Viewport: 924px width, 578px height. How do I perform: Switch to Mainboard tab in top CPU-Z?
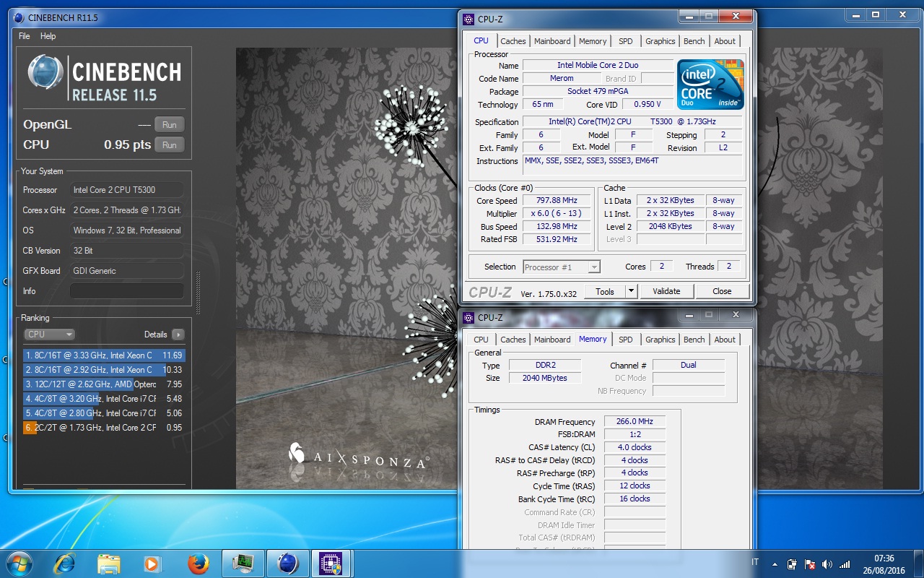coord(552,41)
